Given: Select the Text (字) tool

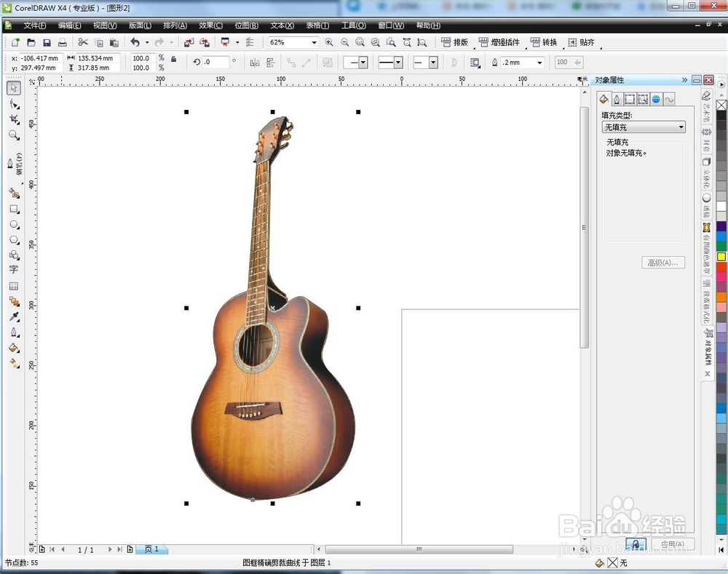Looking at the screenshot, I should (x=13, y=270).
